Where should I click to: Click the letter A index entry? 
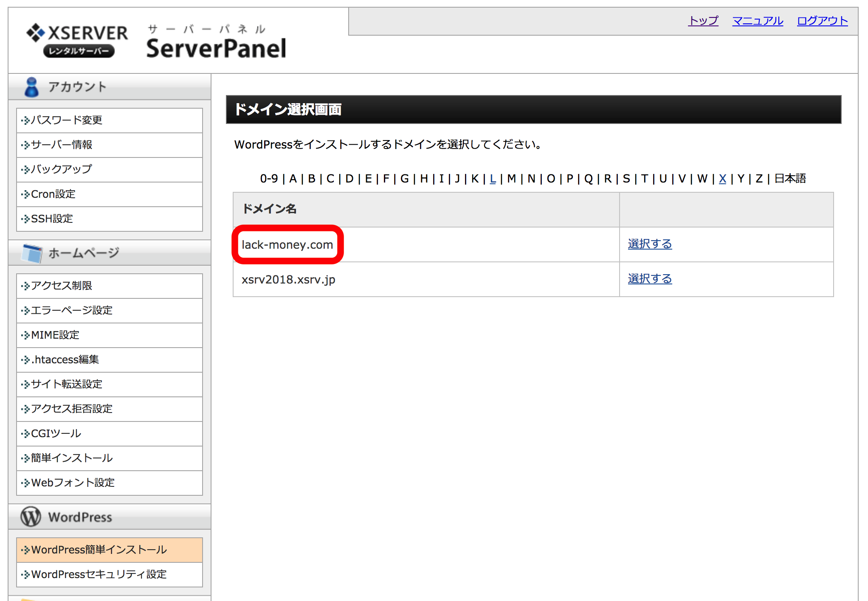(x=293, y=179)
